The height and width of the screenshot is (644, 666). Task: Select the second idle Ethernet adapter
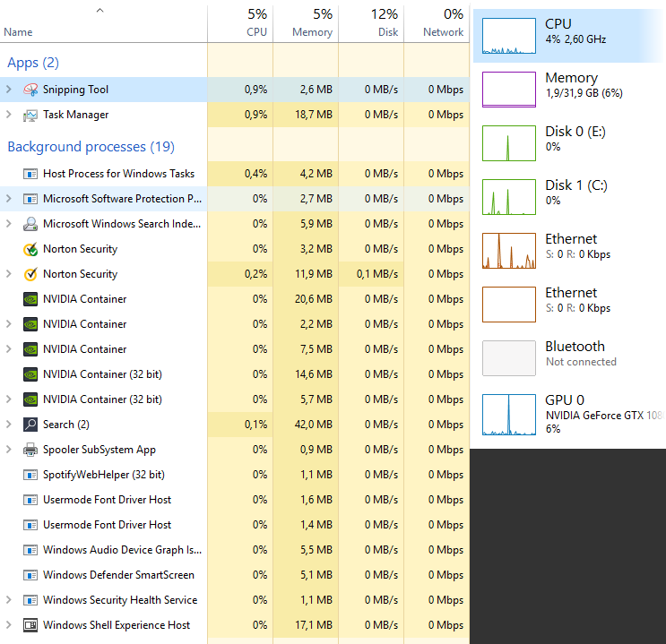[569, 305]
